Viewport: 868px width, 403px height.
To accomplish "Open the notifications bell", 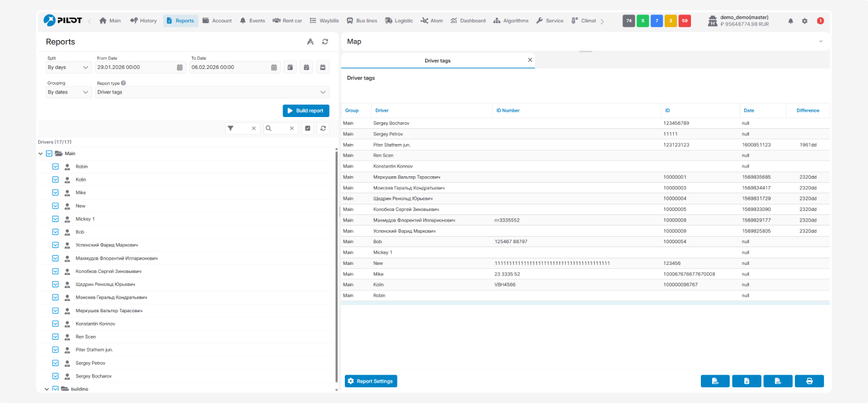I will (x=790, y=21).
